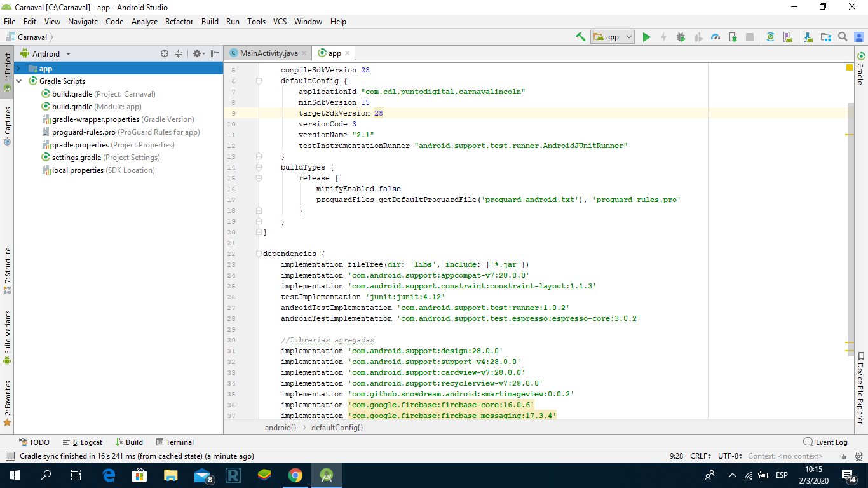
Task: Open the Build menu
Action: 210,22
